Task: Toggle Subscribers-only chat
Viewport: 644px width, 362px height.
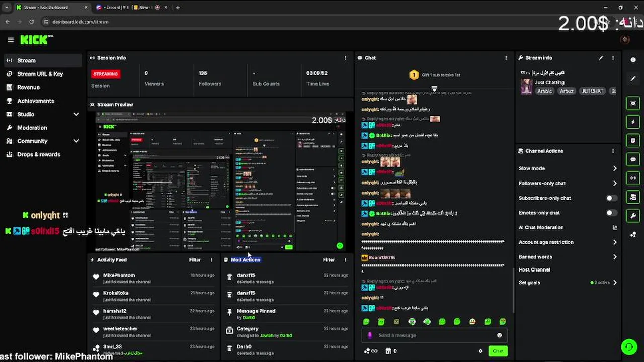Action: tap(611, 198)
